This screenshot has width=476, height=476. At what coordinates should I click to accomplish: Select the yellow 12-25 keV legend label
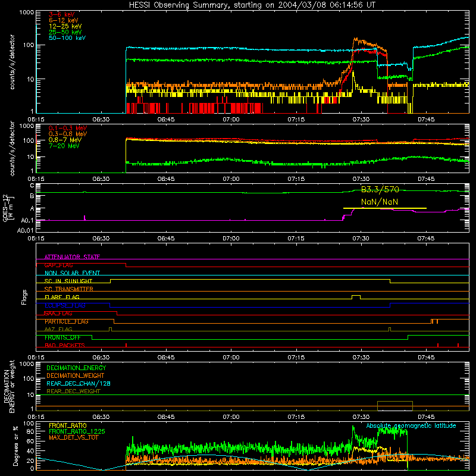tap(65, 26)
